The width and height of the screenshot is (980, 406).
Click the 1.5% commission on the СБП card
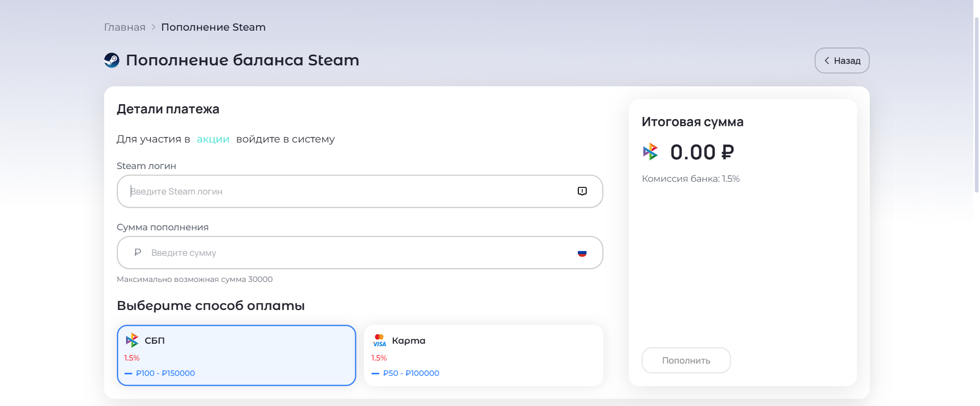pyautogui.click(x=132, y=358)
